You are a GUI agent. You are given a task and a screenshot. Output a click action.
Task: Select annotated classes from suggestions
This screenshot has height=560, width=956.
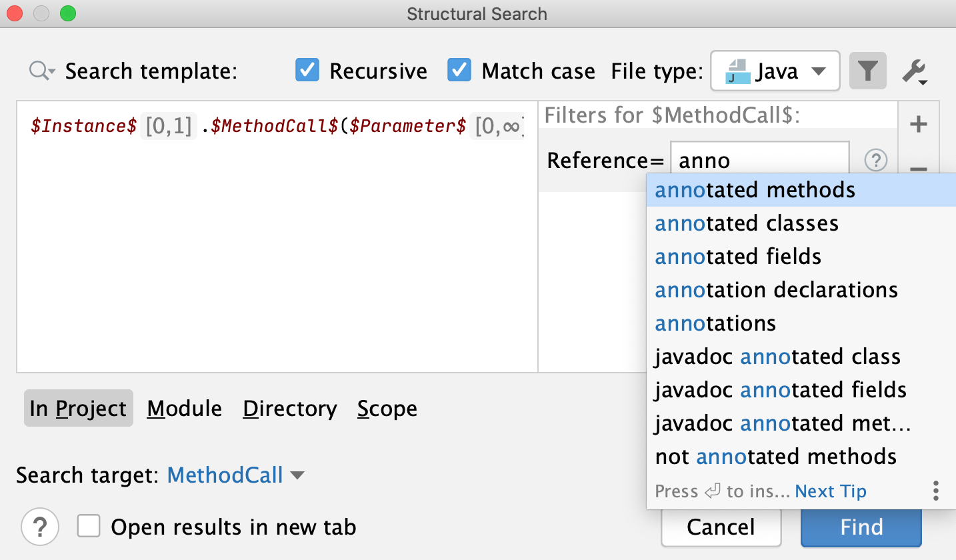(x=747, y=223)
